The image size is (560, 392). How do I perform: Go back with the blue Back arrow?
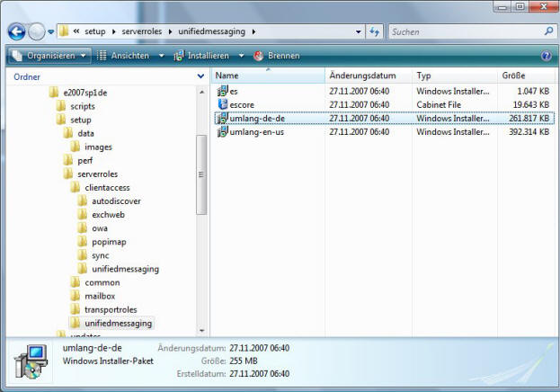[x=16, y=31]
